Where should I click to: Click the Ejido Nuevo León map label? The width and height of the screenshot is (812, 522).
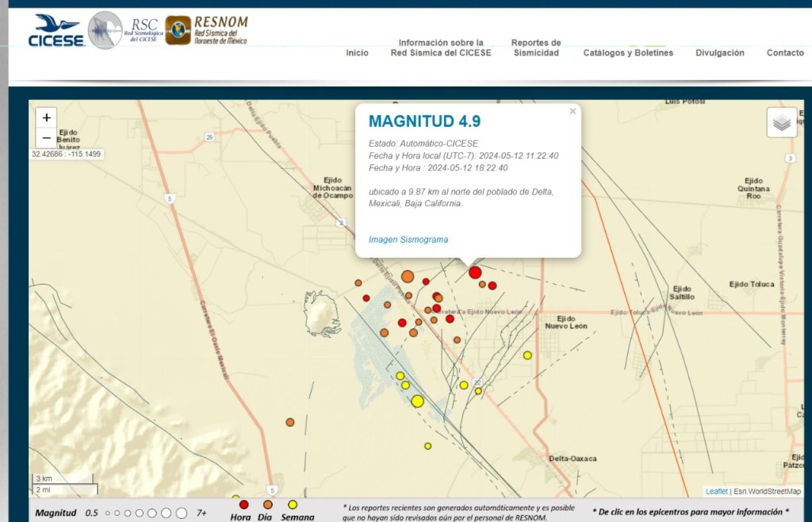pos(566,322)
